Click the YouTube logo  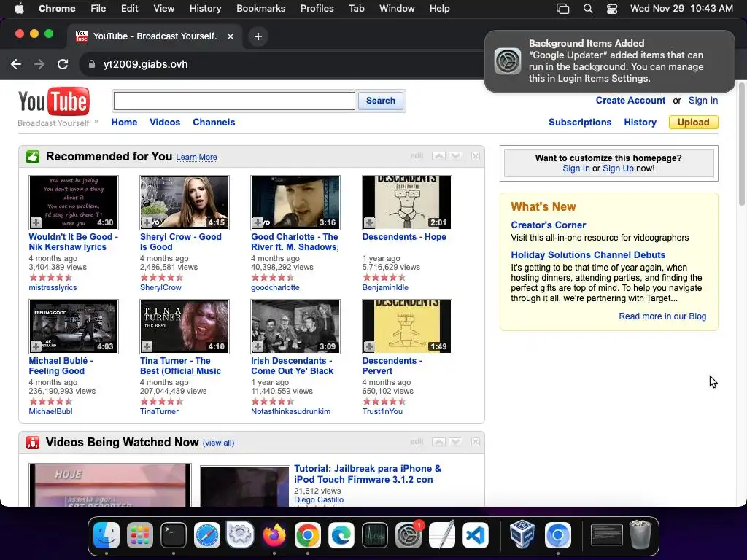click(x=54, y=101)
